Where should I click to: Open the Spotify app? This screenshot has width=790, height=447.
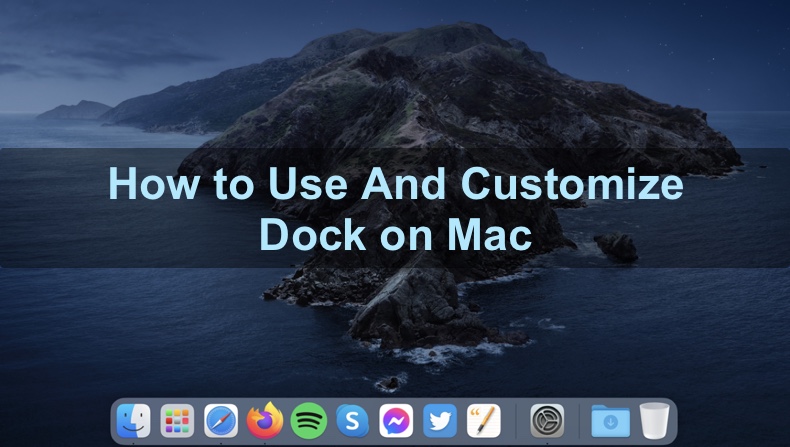click(x=309, y=421)
